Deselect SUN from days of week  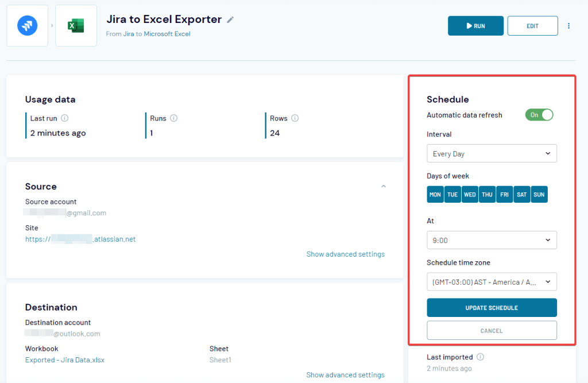(x=539, y=194)
